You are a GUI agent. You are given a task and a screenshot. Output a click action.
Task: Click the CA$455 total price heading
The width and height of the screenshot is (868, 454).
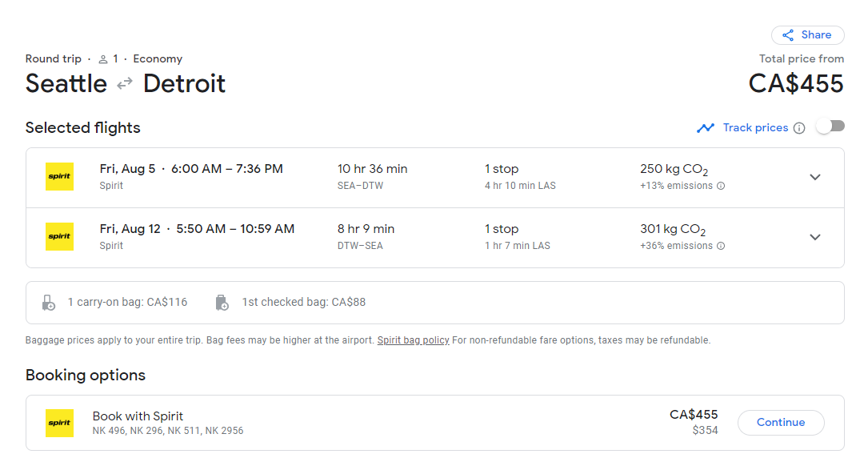click(795, 83)
